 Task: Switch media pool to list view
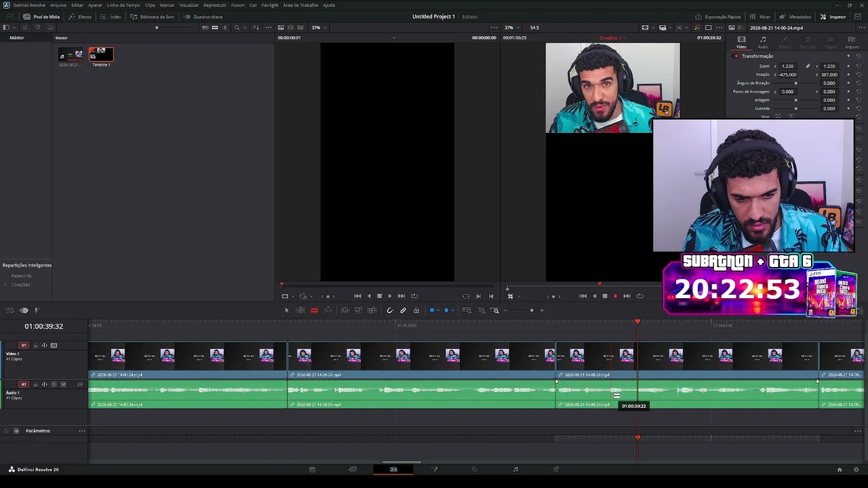point(225,28)
